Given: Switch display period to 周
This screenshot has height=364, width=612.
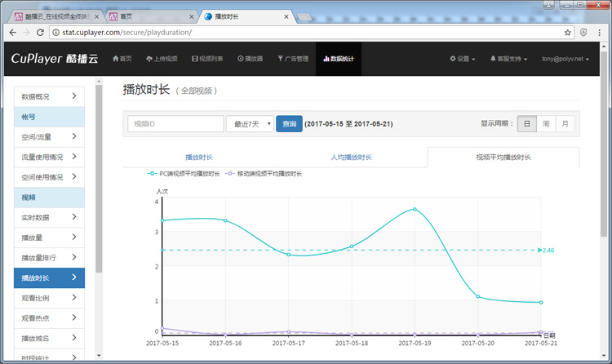Looking at the screenshot, I should pos(546,124).
